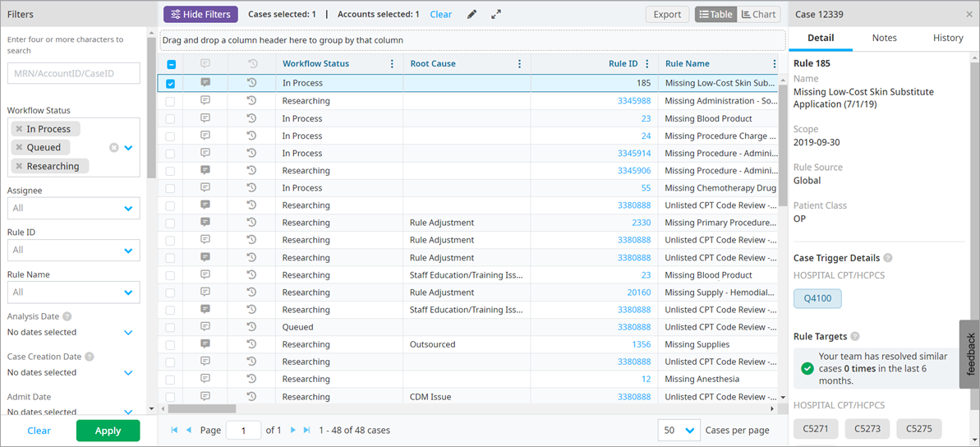This screenshot has width=980, height=447.
Task: Go to next page arrow
Action: [x=293, y=430]
